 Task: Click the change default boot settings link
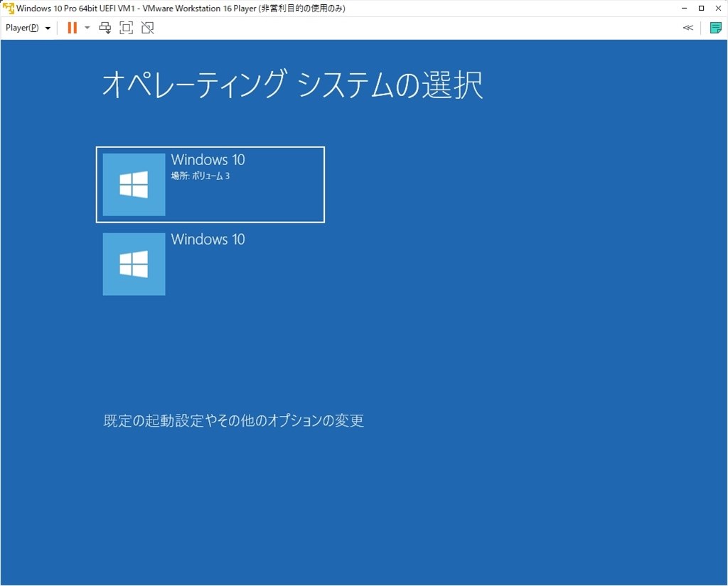click(x=233, y=420)
